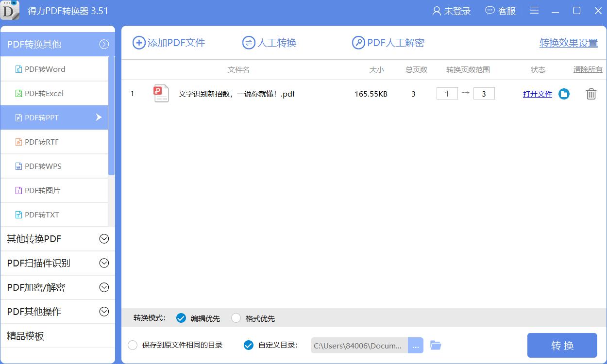This screenshot has height=364, width=607.
Task: Click the 文件名 column header
Action: 238,70
